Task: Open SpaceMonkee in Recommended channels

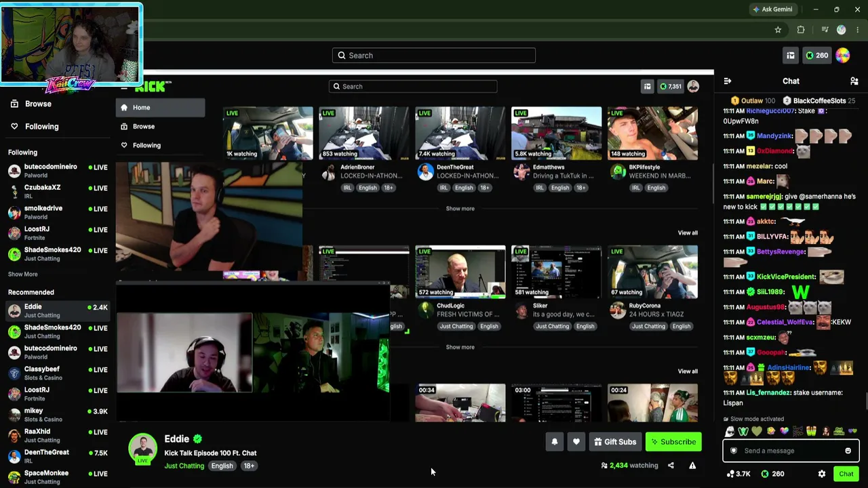Action: click(58, 477)
